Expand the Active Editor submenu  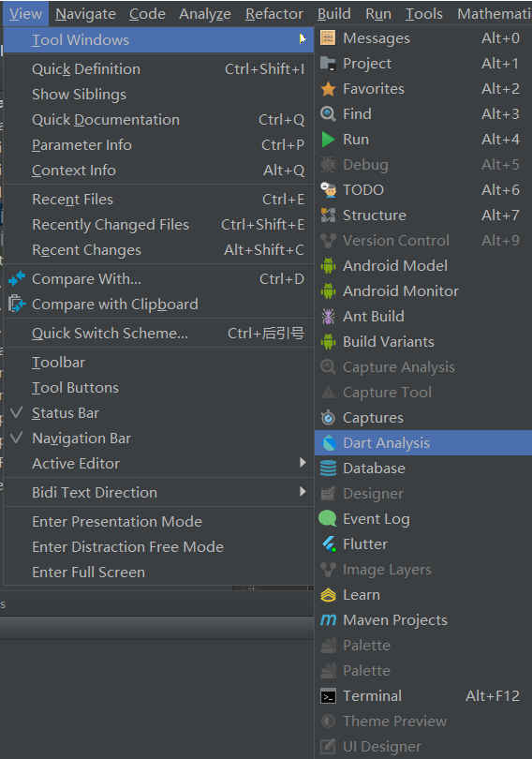(x=158, y=463)
